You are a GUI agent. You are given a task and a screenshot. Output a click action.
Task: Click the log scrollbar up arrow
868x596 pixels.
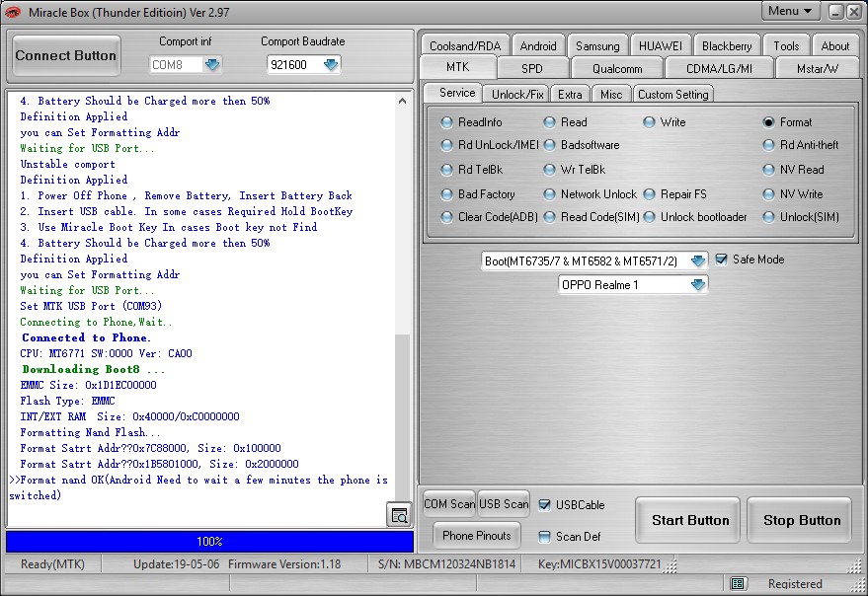403,101
